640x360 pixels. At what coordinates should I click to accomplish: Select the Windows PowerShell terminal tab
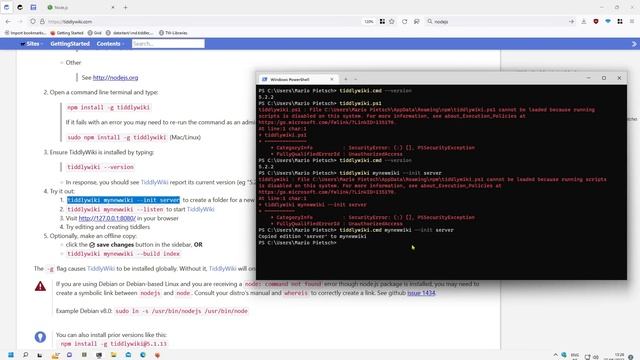[x=298, y=79]
